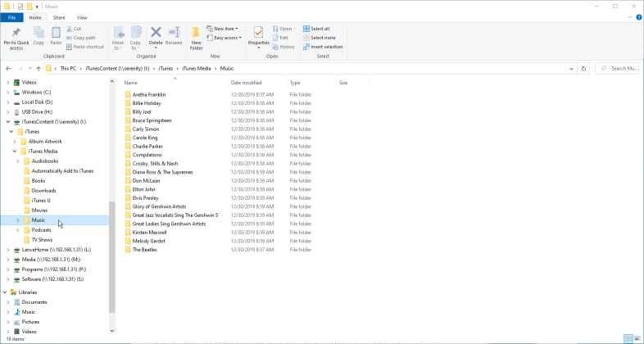This screenshot has height=344, width=644.
Task: Go back with the Back arrow
Action: (x=8, y=69)
